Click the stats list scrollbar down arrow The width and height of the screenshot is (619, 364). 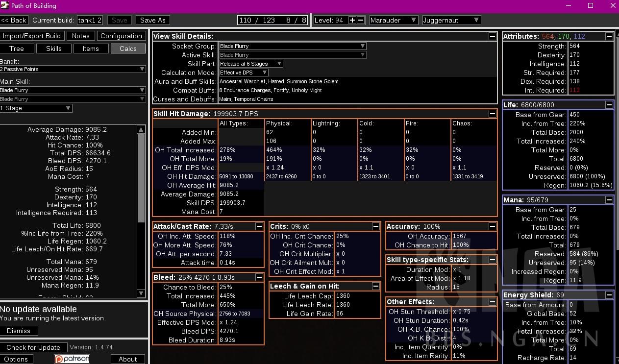pos(141,293)
